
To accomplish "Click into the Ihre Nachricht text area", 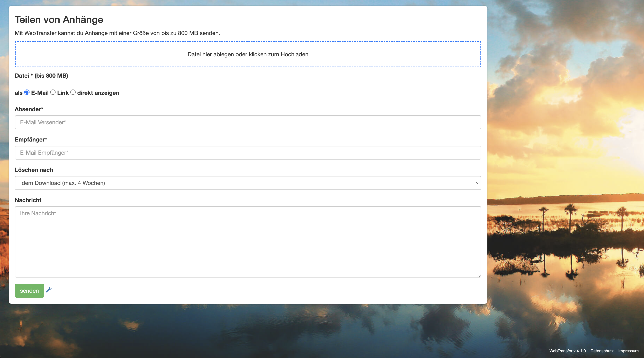I will pyautogui.click(x=248, y=242).
